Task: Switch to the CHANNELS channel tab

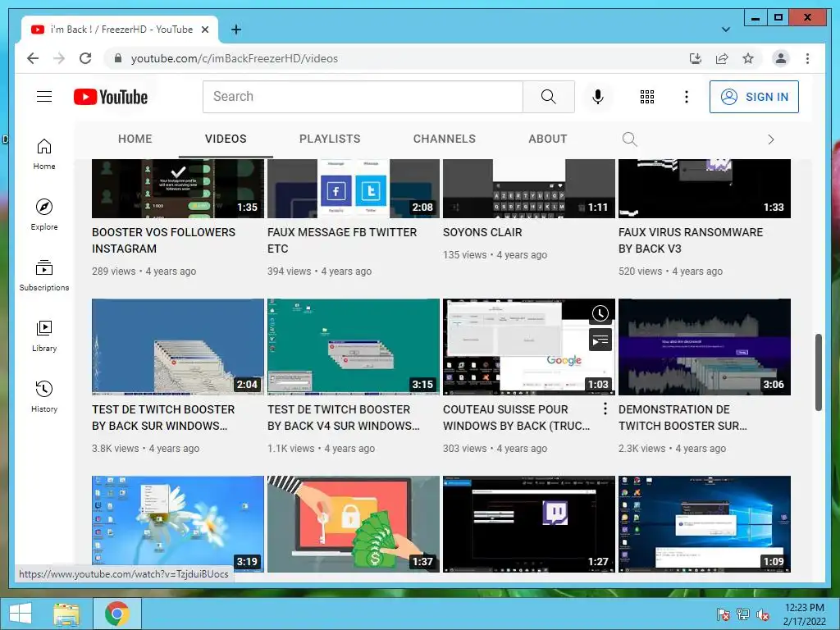Action: (x=444, y=139)
